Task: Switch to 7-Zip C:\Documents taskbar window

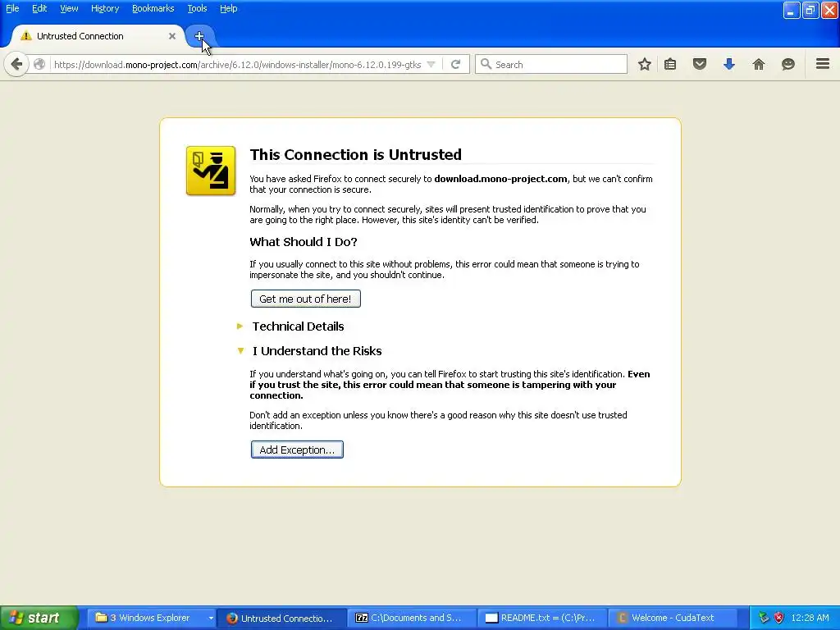Action: coord(411,618)
